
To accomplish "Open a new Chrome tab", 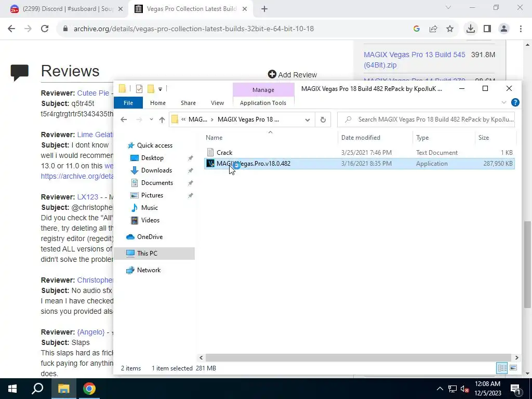I will click(264, 9).
